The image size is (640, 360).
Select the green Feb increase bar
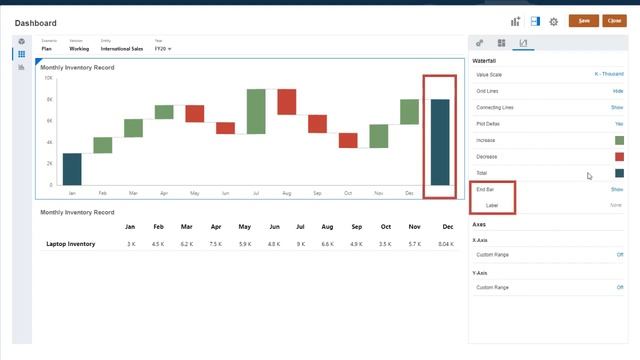pyautogui.click(x=103, y=145)
